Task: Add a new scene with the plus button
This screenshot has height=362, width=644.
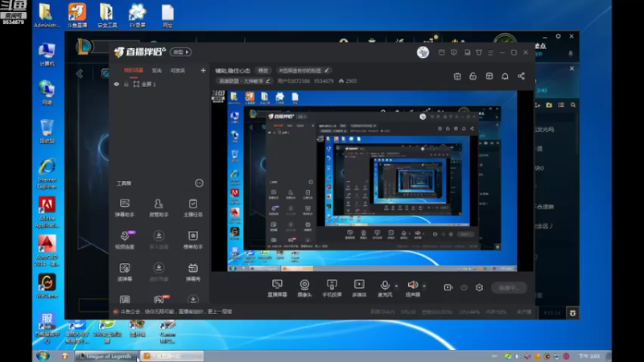Action: tap(203, 71)
